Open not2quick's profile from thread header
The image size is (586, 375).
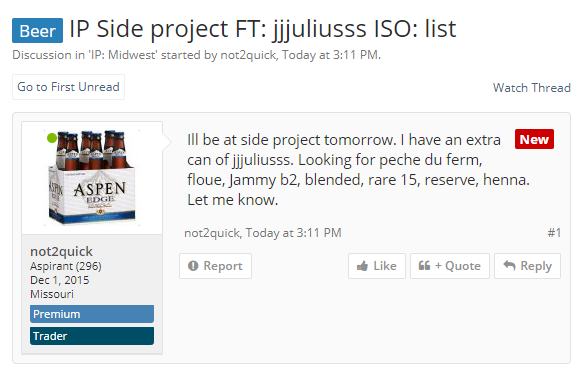(248, 55)
